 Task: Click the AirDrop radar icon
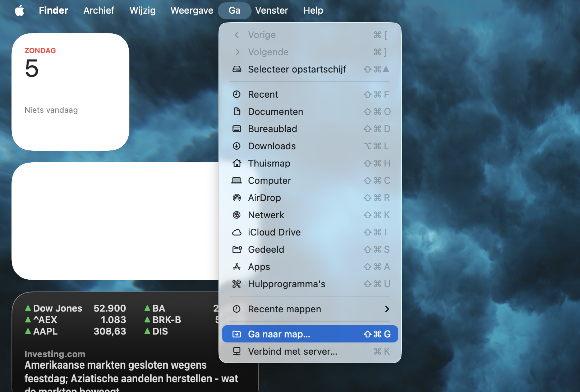[x=236, y=198]
